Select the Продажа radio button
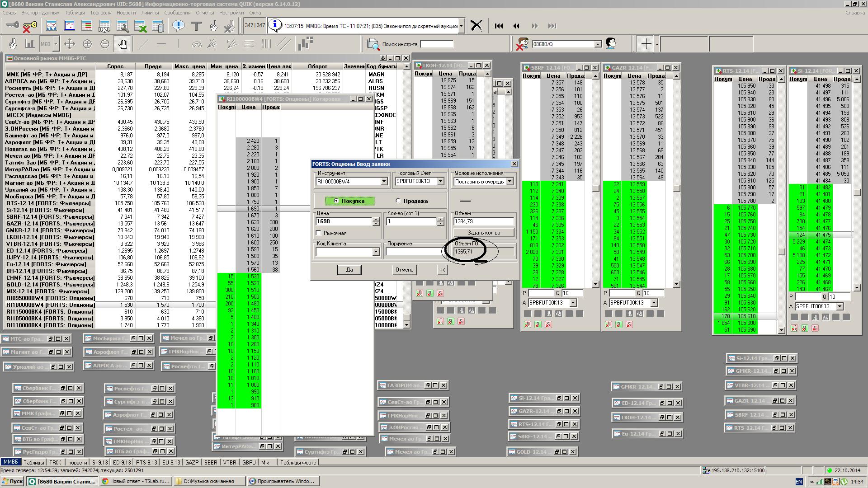The width and height of the screenshot is (868, 488). click(398, 201)
